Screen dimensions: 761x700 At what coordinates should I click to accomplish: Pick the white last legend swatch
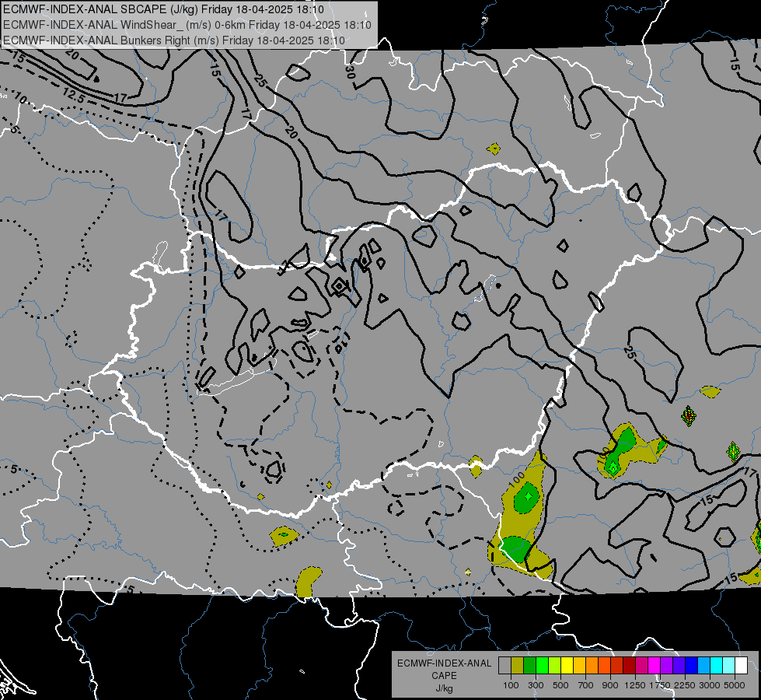[x=741, y=665]
